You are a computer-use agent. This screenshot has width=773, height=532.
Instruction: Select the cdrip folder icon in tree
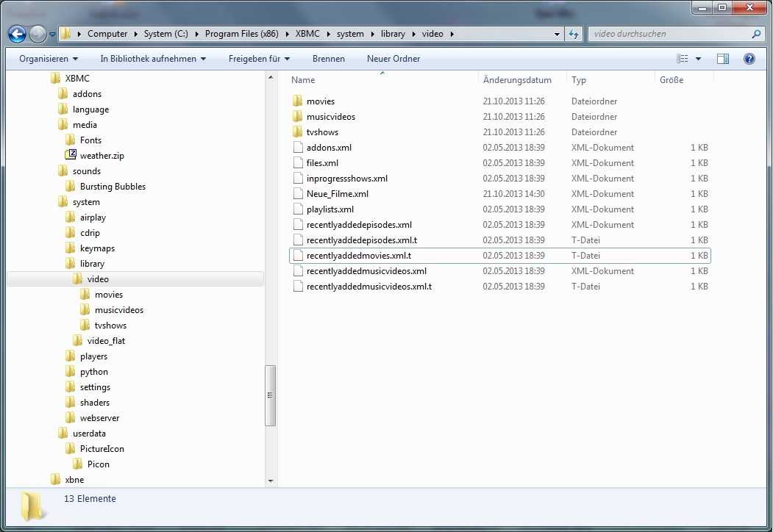[71, 232]
